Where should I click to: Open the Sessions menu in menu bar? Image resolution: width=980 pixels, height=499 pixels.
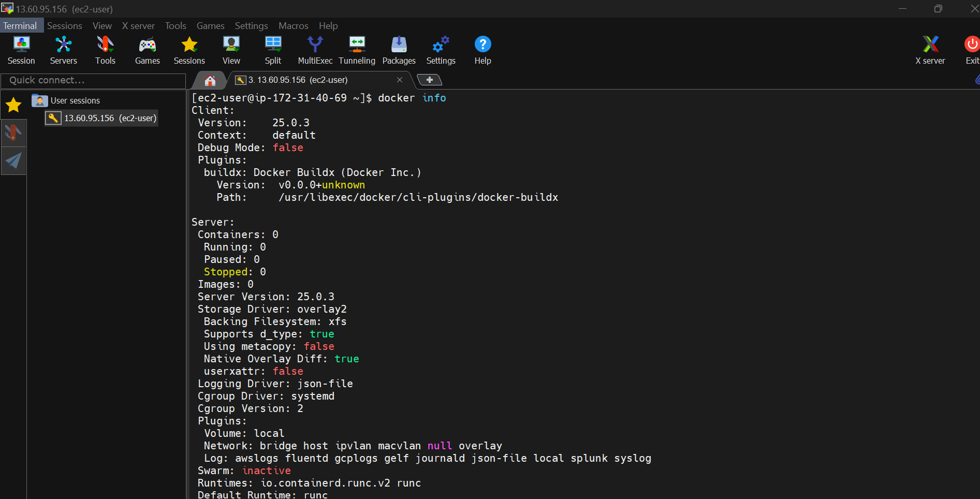point(65,25)
